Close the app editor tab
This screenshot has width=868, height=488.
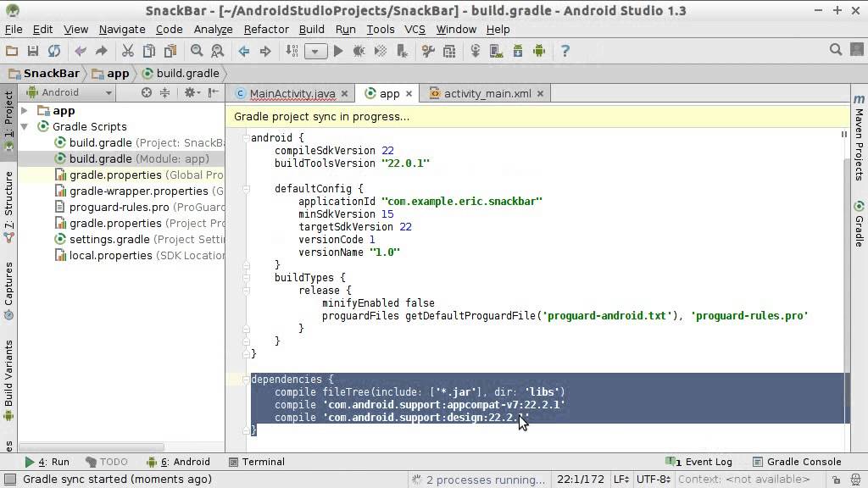(409, 93)
